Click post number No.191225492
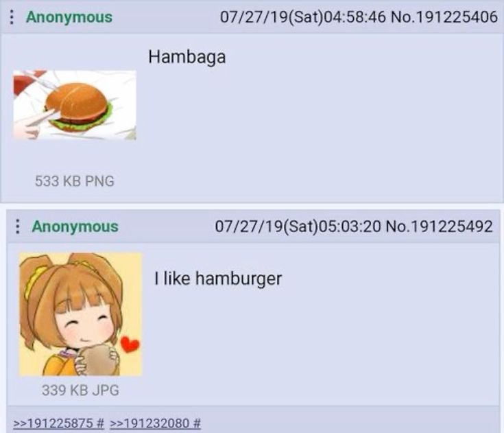Viewport: 504px width, 433px height. point(439,226)
